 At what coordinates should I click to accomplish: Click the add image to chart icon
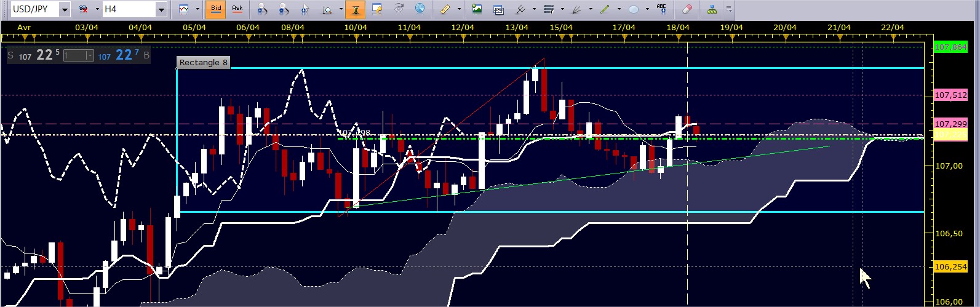(x=477, y=9)
